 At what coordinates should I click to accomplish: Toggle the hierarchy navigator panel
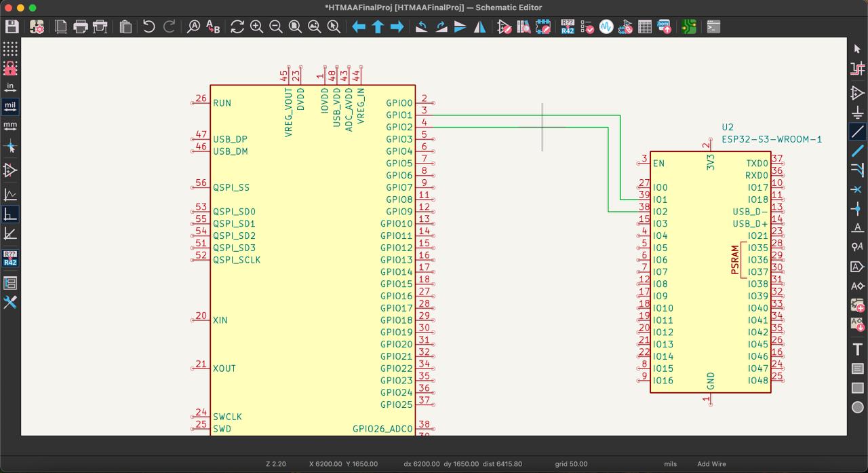tap(10, 283)
